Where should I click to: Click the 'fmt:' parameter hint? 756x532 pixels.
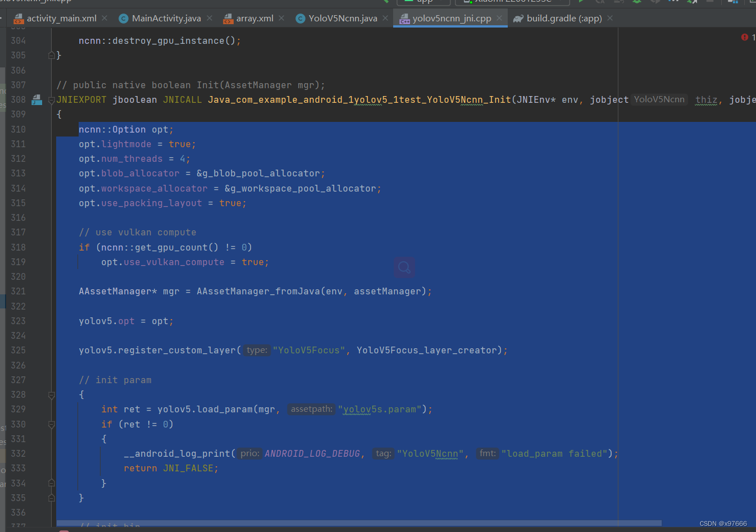tap(488, 453)
